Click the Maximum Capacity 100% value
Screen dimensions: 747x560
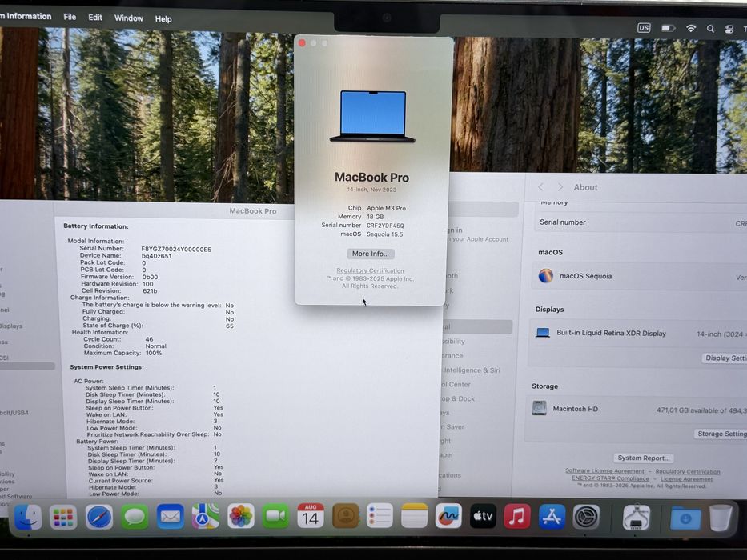pyautogui.click(x=154, y=353)
